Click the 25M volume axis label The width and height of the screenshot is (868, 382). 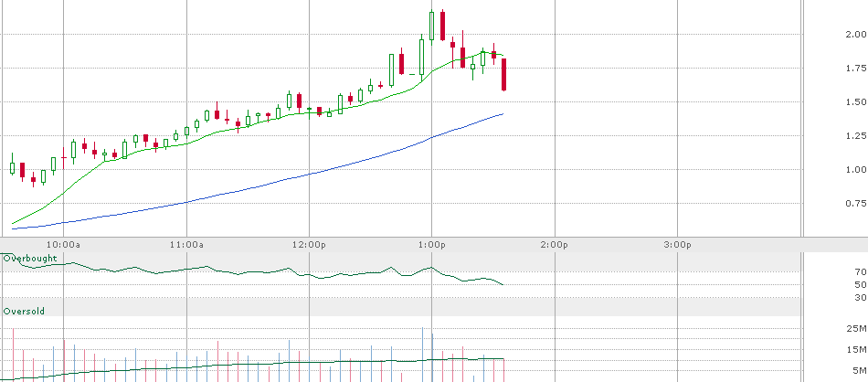pos(857,329)
